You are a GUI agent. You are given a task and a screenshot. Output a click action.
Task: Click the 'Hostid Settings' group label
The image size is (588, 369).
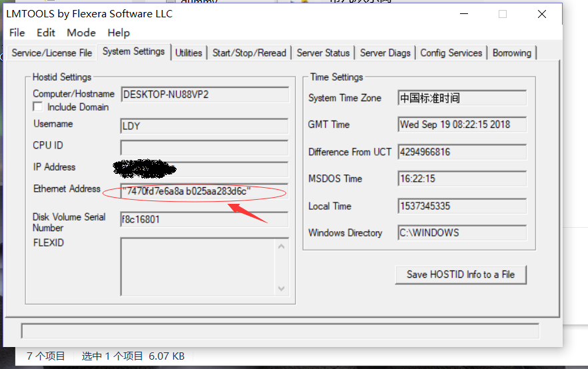pos(62,77)
